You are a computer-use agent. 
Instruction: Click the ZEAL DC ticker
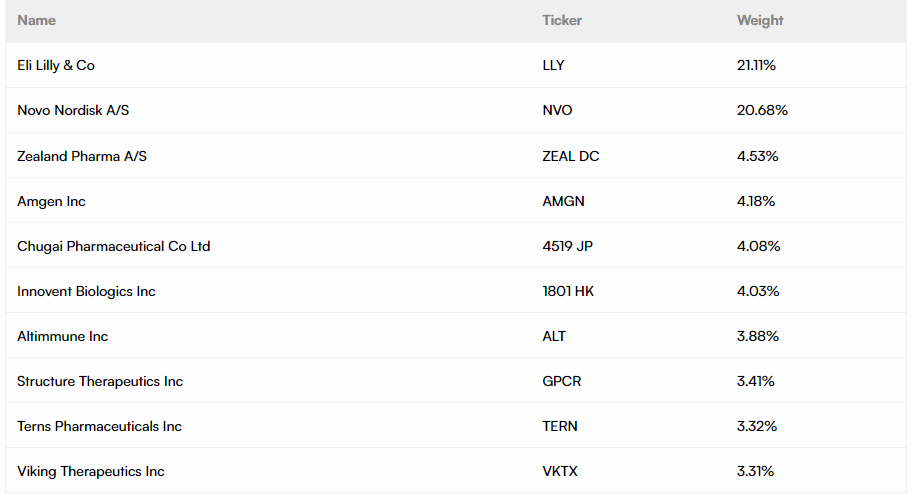(x=571, y=156)
